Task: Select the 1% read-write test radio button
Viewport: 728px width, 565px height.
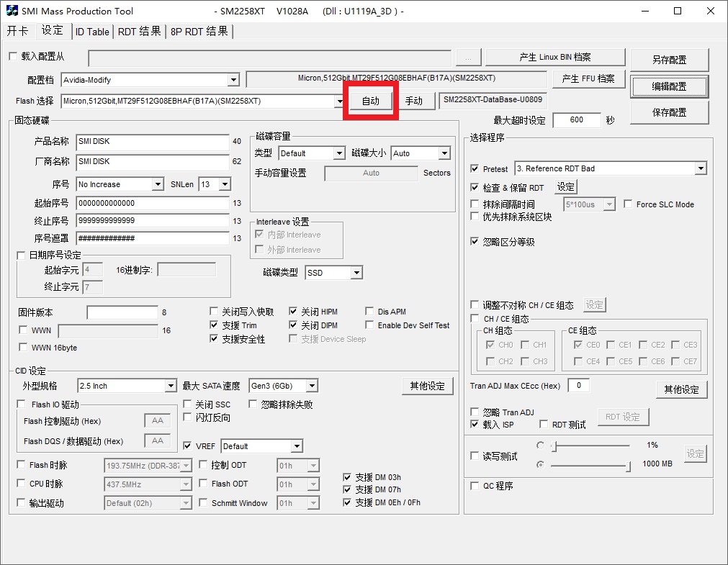Action: [541, 446]
